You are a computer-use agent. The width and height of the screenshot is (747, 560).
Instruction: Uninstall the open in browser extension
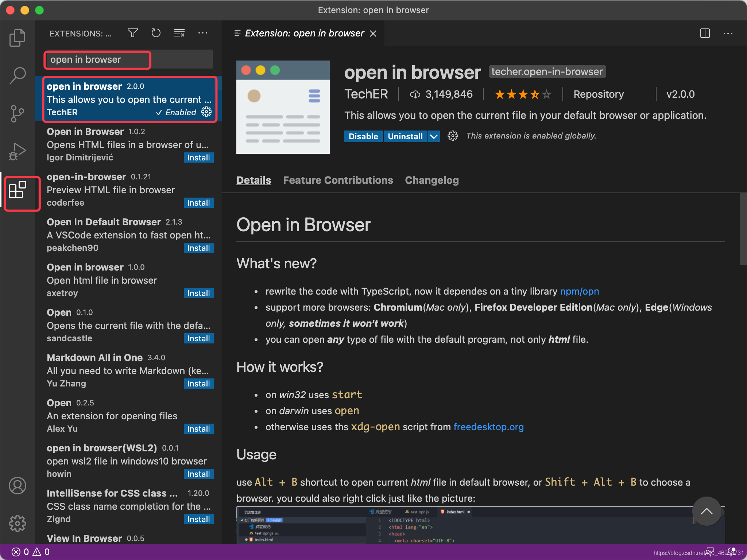point(405,136)
